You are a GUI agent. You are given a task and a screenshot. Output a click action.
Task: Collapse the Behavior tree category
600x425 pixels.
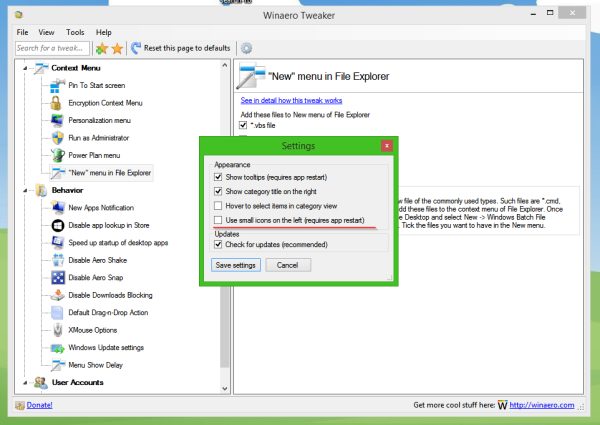[x=25, y=190]
